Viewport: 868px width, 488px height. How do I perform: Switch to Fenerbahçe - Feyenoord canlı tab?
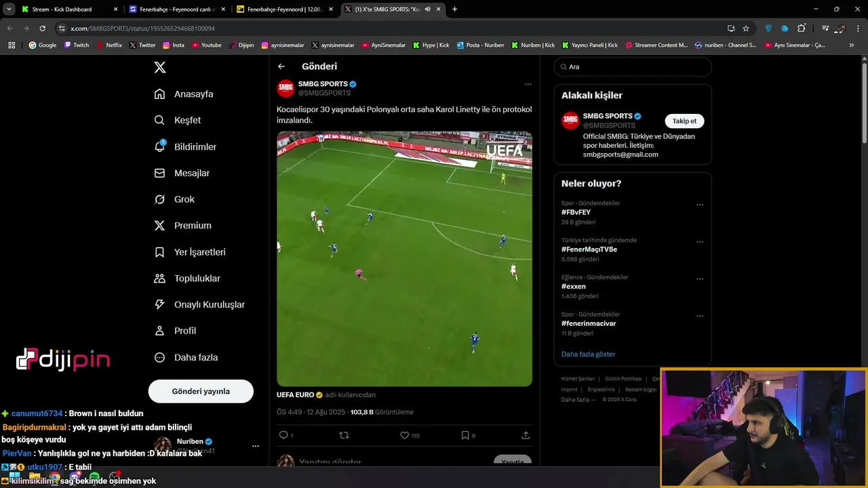click(176, 9)
